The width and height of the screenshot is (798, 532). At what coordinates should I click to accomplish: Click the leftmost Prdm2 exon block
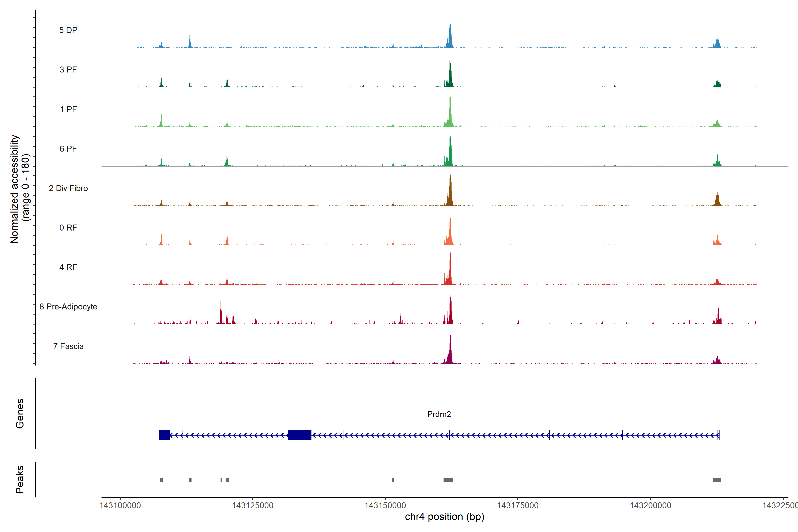(164, 435)
